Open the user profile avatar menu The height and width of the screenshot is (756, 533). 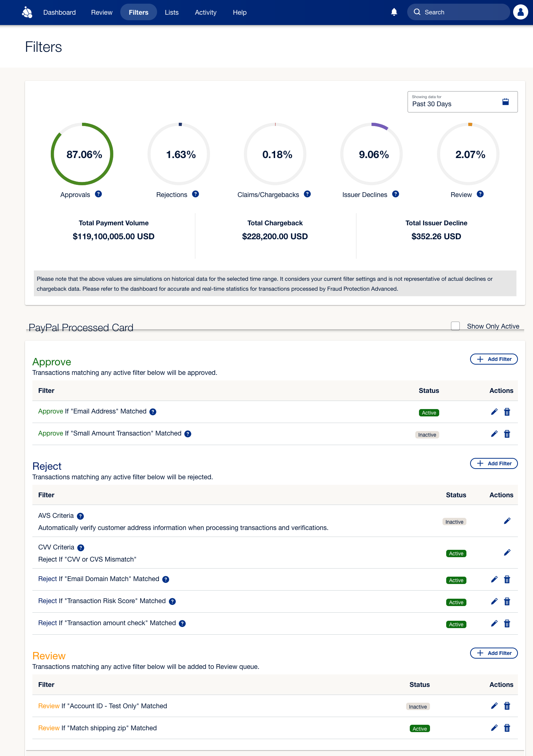click(520, 12)
